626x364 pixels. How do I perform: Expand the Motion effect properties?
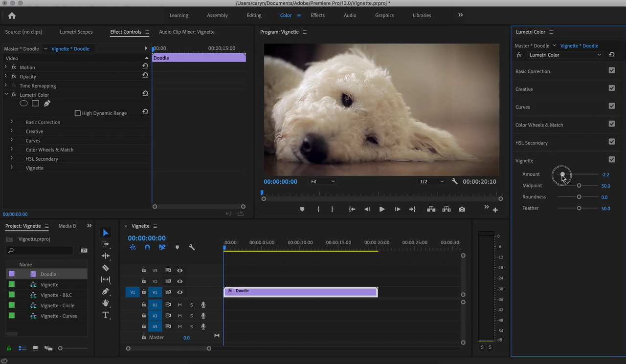pos(6,67)
